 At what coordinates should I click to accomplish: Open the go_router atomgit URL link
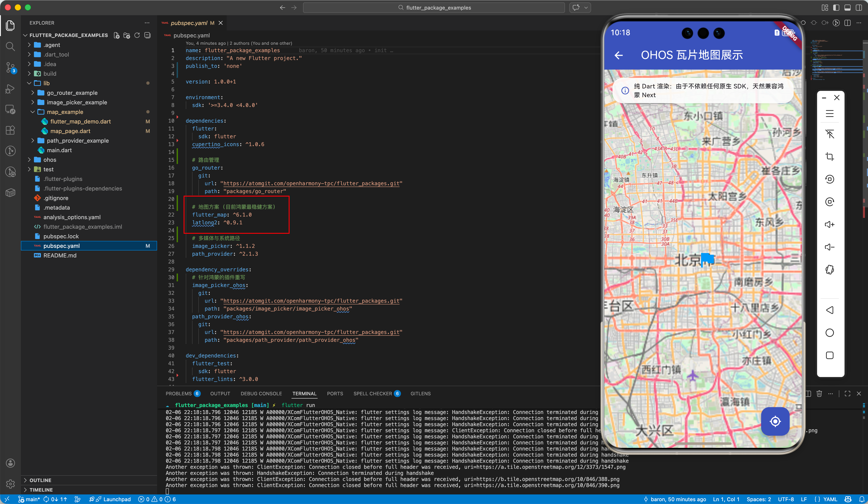pyautogui.click(x=311, y=184)
